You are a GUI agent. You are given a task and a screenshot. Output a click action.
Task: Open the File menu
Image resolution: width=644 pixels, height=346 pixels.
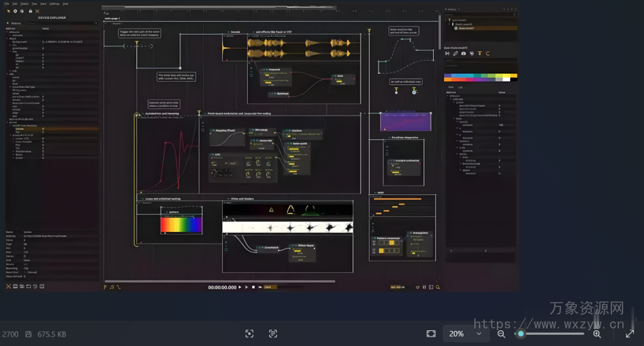(7, 4)
